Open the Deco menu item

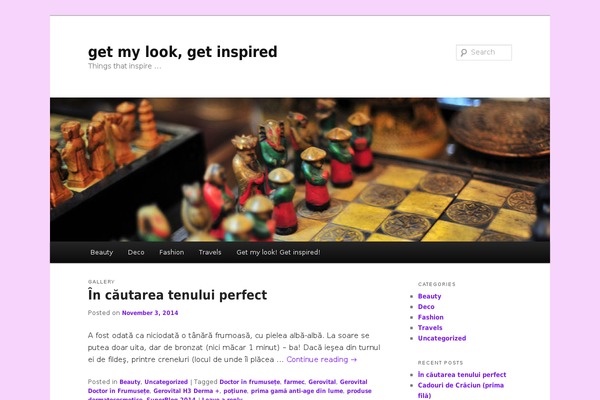coord(136,252)
